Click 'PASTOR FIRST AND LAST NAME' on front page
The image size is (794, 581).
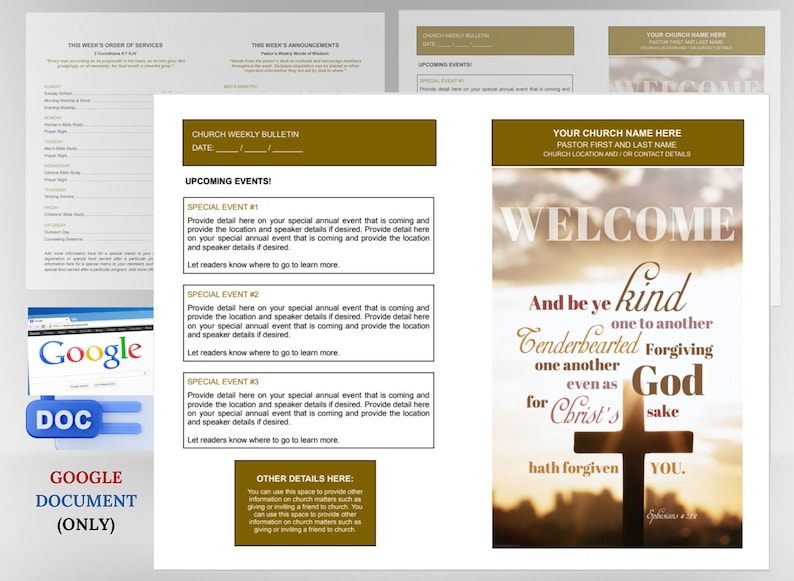tap(617, 144)
